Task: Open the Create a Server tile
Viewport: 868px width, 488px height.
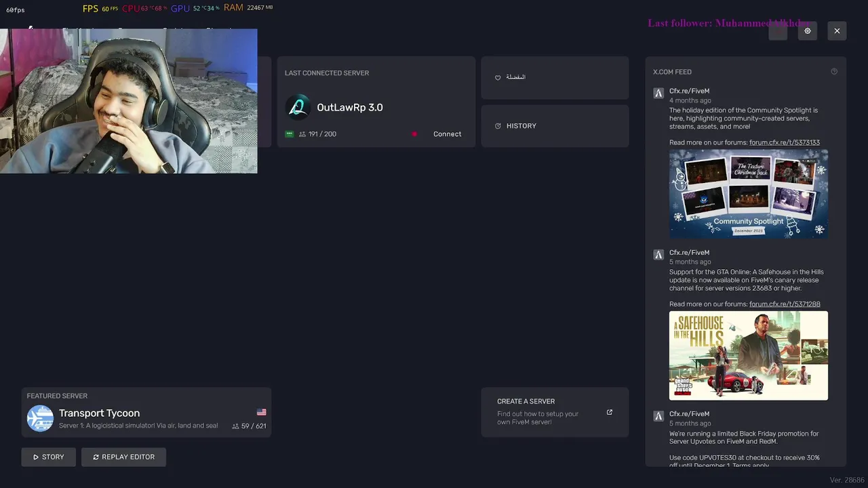Action: (x=555, y=412)
